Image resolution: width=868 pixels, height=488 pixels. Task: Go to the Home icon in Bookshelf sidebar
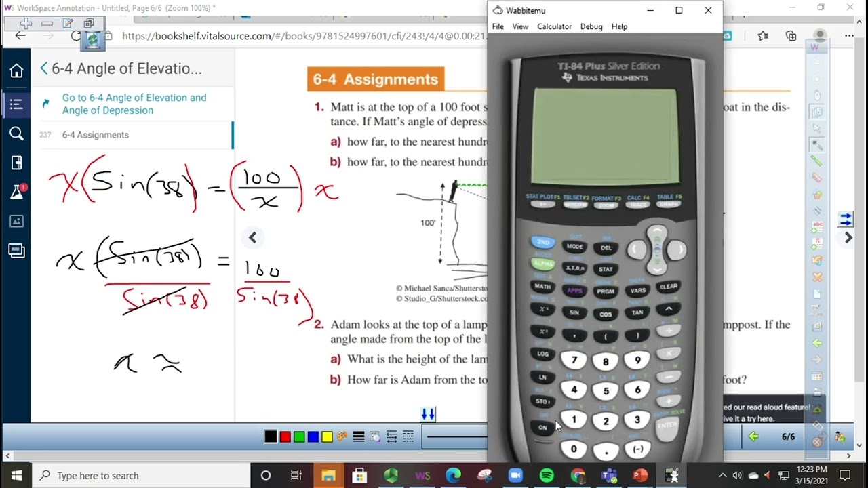(16, 70)
